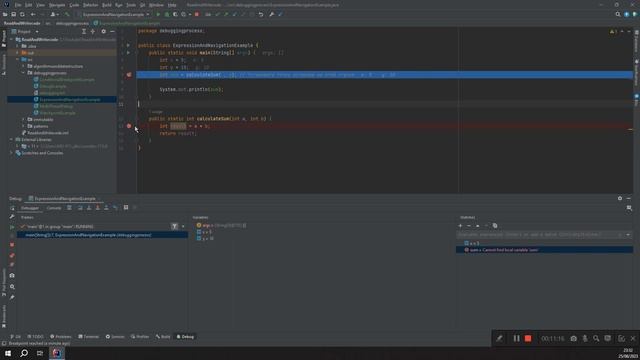Stop the screen recording with the red square
Viewport: 640px width, 360px height.
point(528,338)
